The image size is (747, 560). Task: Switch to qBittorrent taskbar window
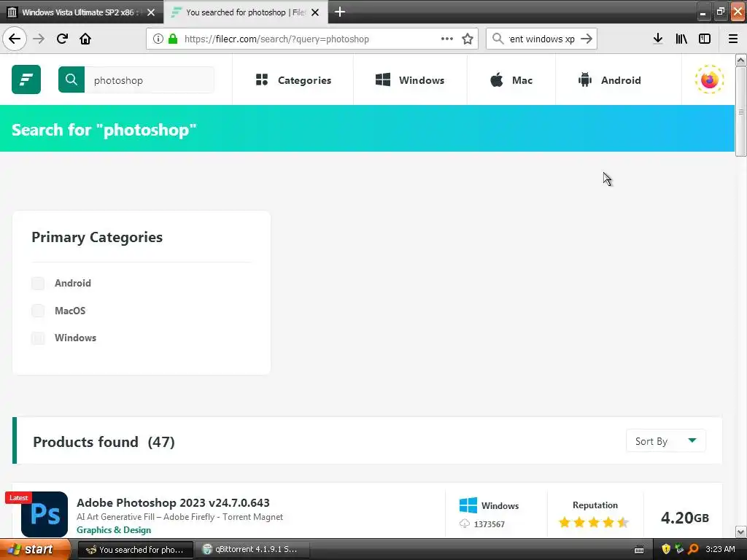pyautogui.click(x=251, y=550)
